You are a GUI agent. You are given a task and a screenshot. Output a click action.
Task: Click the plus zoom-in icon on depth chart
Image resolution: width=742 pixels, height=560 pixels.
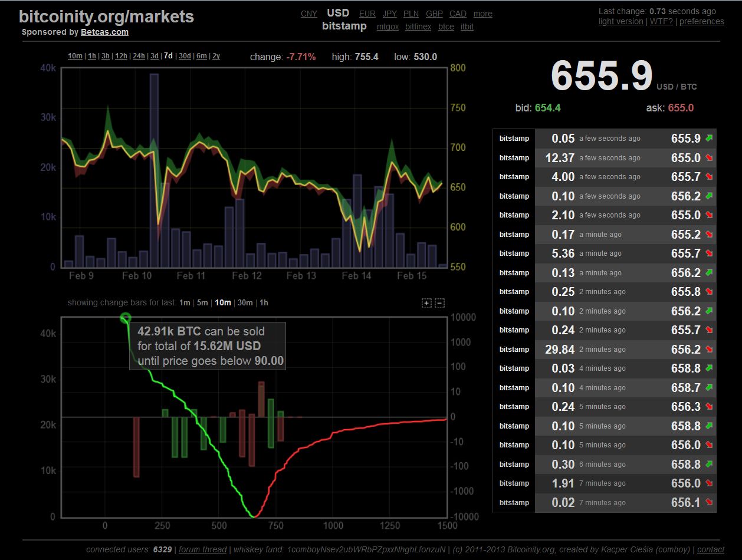coord(426,303)
